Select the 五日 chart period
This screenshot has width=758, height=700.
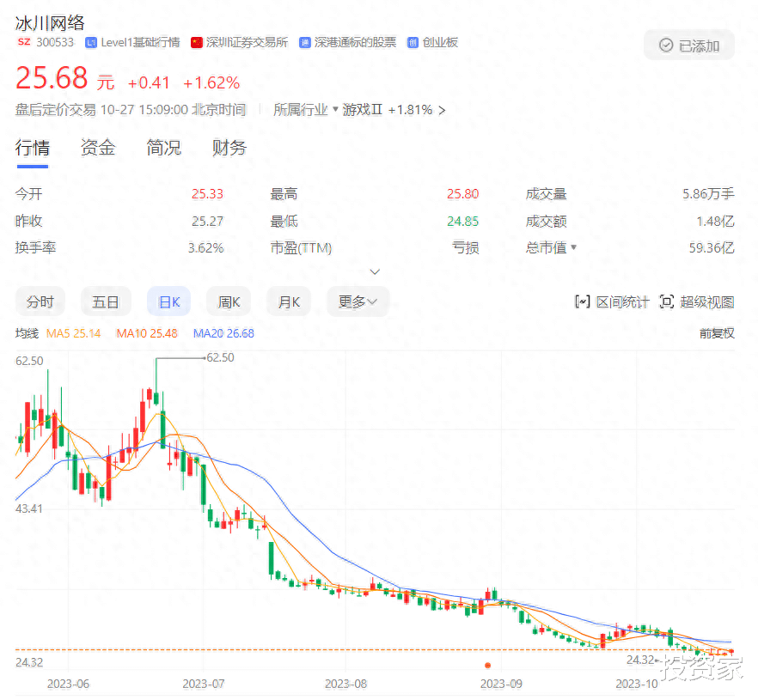point(106,302)
